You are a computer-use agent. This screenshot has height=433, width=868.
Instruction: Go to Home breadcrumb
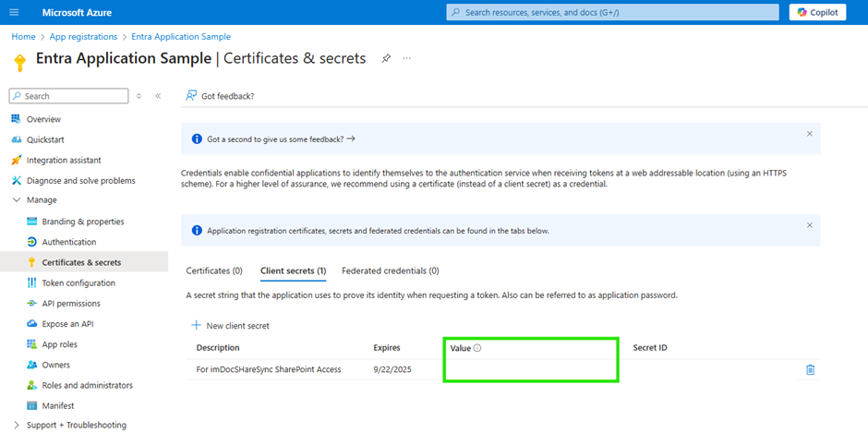click(23, 37)
